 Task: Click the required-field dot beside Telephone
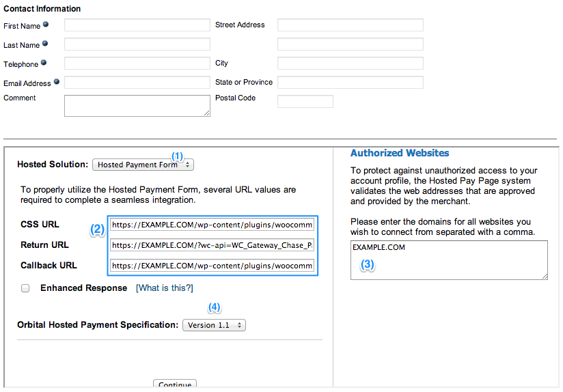click(x=44, y=62)
